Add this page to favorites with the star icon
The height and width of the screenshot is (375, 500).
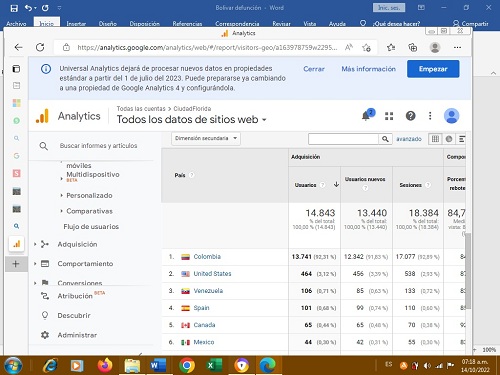(366, 48)
